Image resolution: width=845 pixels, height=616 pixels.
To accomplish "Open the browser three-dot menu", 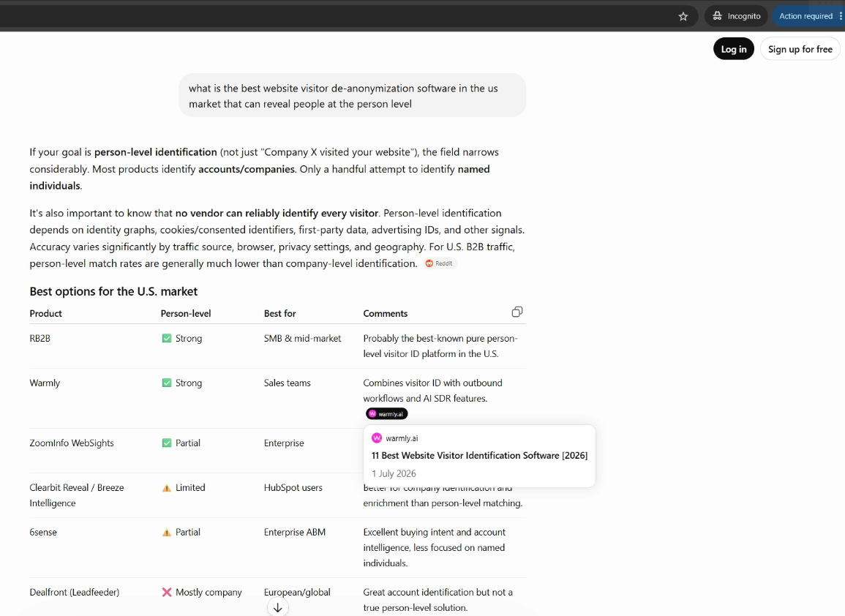I will click(840, 16).
